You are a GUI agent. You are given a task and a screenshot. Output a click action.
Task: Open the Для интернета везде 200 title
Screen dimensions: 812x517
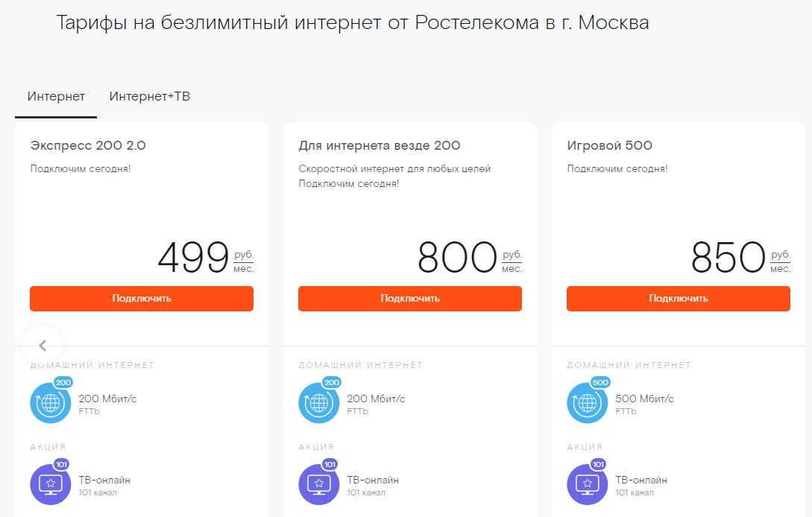pyautogui.click(x=379, y=146)
